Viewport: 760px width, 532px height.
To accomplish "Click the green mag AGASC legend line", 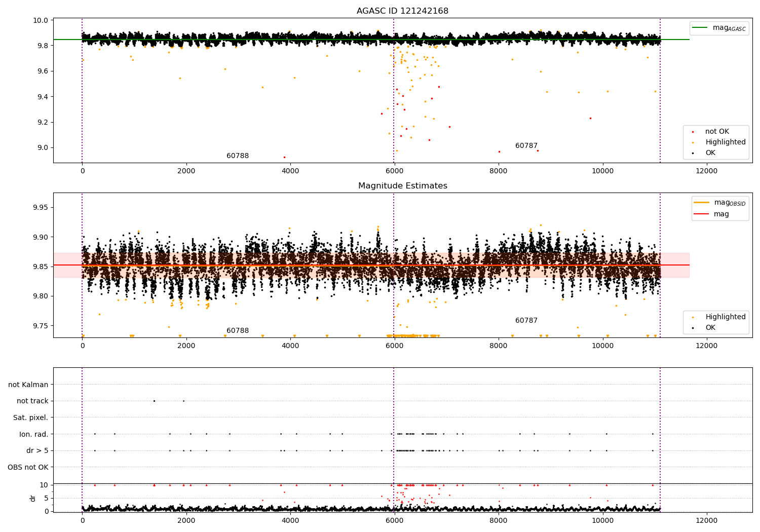I will tap(700, 28).
